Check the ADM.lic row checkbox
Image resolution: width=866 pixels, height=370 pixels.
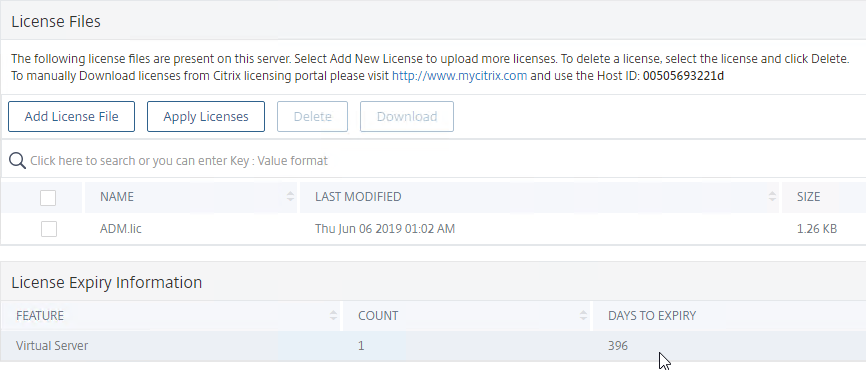tap(49, 229)
